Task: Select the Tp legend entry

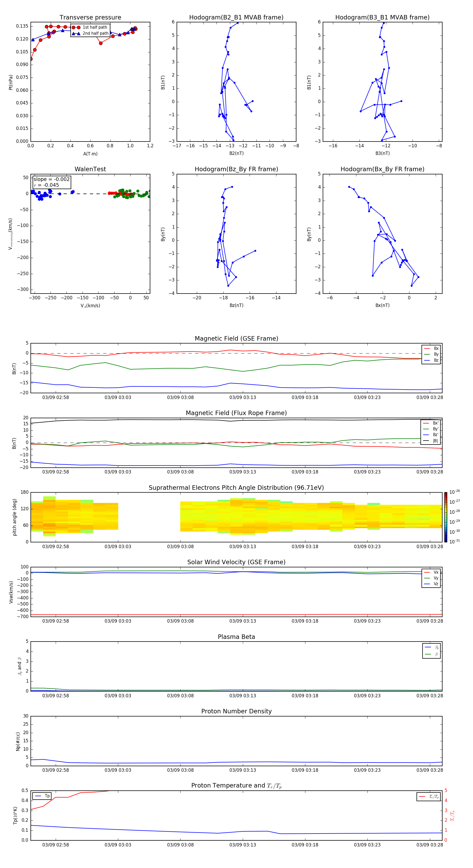Action: pyautogui.click(x=42, y=796)
